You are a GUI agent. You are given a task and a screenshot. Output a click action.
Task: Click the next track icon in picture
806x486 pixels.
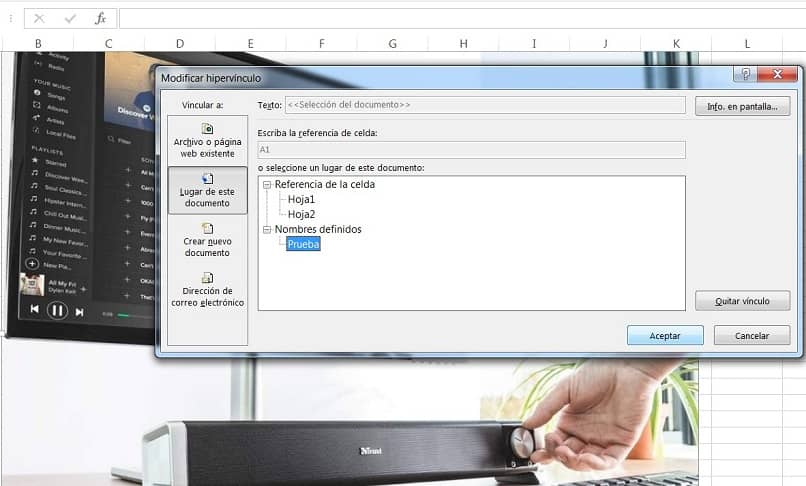pyautogui.click(x=79, y=312)
